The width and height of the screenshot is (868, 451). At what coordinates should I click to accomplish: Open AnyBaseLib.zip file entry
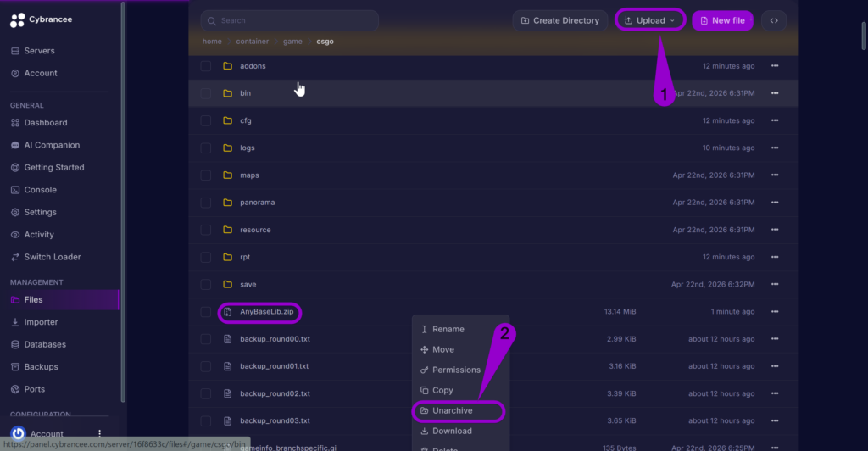click(267, 312)
